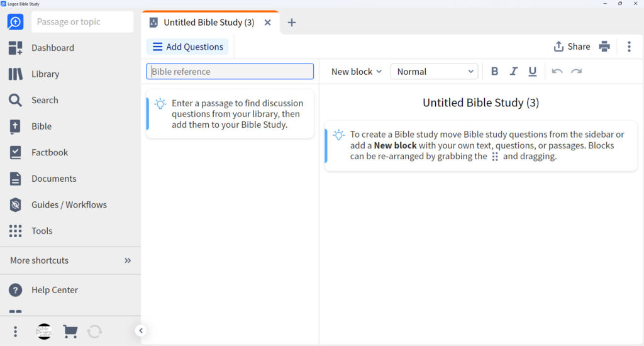This screenshot has height=346, width=644.
Task: Select the Untitled Bible Study (3) tab
Action: coord(209,23)
